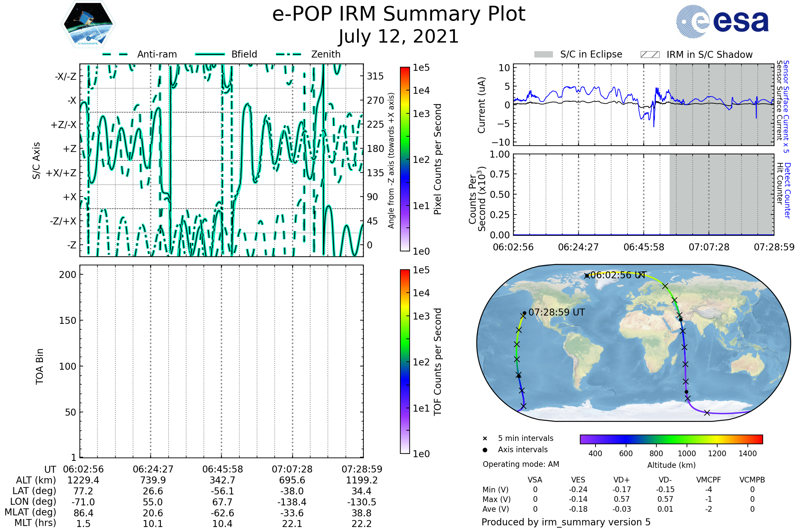Click the CASSIOPE mission logo

click(88, 24)
